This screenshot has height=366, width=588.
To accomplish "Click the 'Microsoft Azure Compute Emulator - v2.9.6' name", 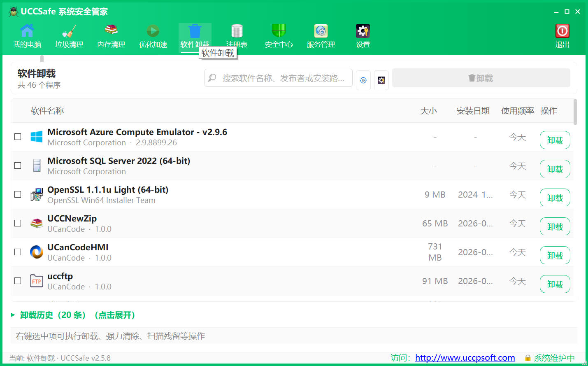I will (x=137, y=132).
